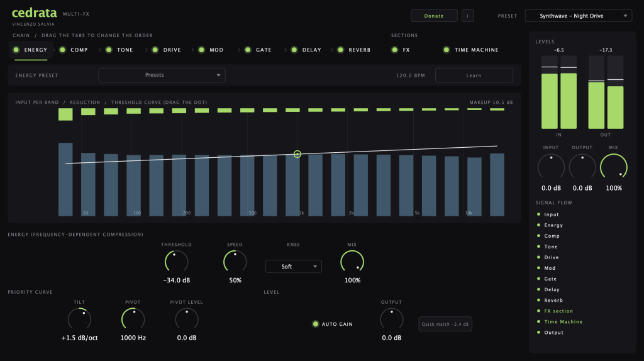
Task: Click the cedrata logo
Action: [x=35, y=13]
